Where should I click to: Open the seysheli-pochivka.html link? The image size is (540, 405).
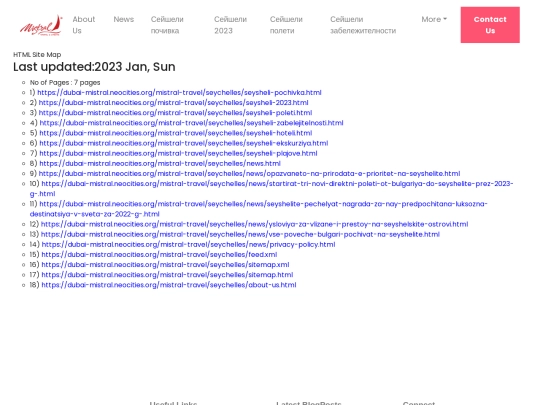point(179,93)
